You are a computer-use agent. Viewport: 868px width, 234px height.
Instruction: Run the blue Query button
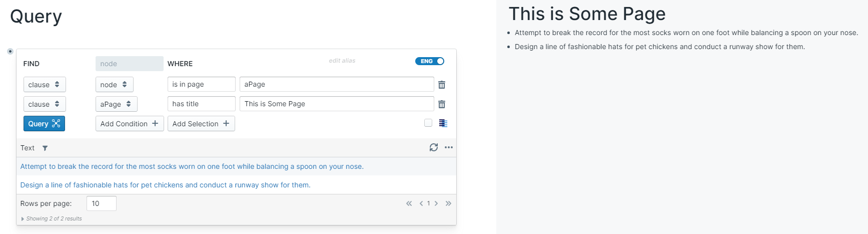[44, 124]
